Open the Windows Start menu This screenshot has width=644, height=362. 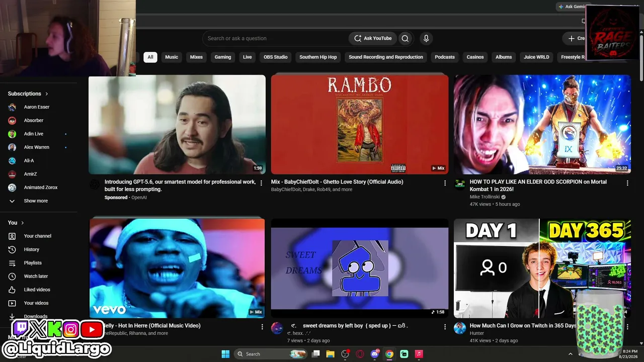pyautogui.click(x=225, y=354)
